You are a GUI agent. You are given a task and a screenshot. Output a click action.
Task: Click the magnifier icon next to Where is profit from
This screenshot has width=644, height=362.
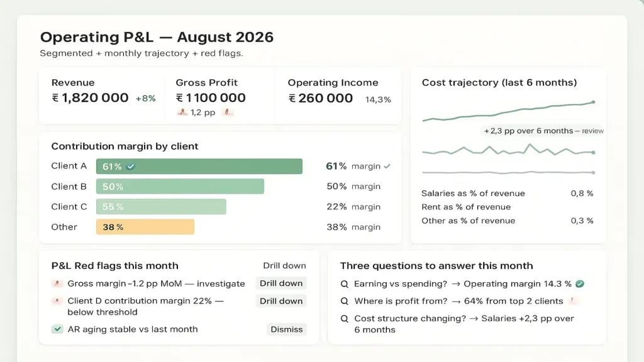[345, 301]
